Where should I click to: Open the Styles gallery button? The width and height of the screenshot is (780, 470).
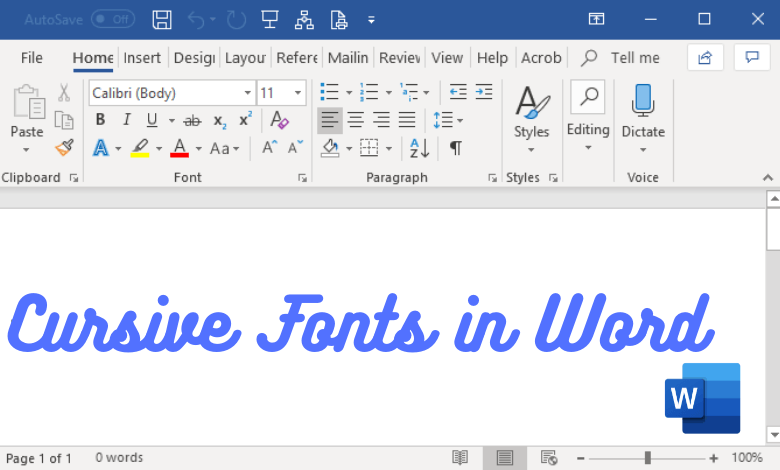click(x=531, y=118)
